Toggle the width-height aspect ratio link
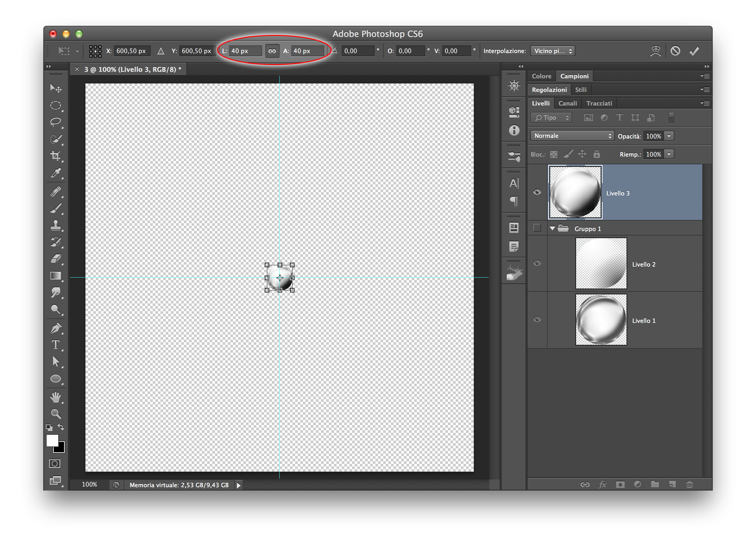756x548 pixels. [272, 51]
